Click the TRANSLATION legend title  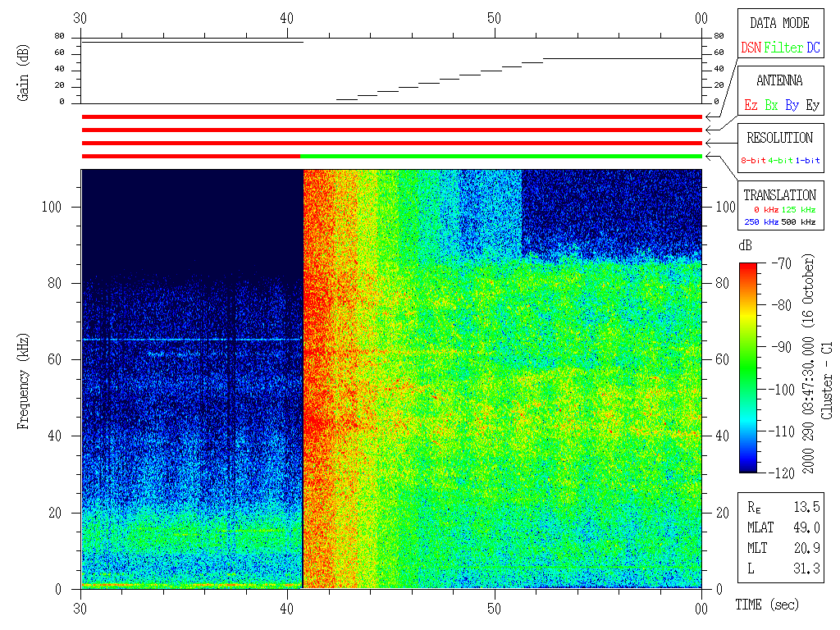pos(779,195)
